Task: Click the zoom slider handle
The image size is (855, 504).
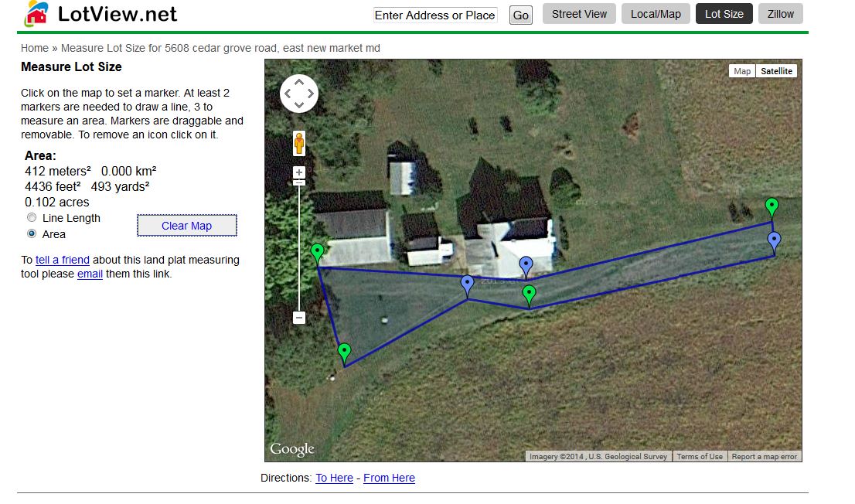Action: tap(299, 182)
